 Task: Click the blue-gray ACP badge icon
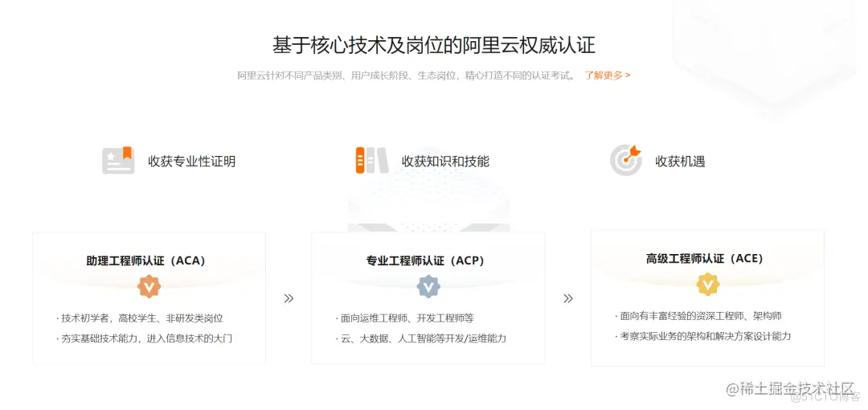tap(428, 287)
